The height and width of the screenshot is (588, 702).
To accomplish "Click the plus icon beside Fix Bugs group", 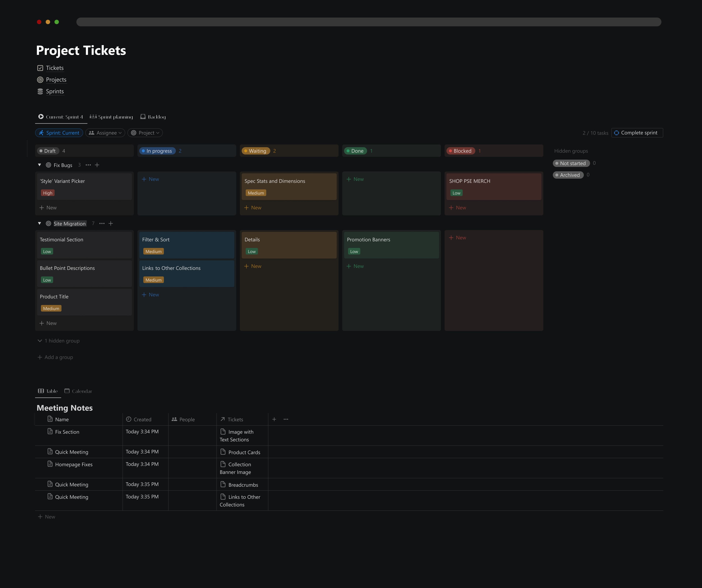I will pos(97,165).
